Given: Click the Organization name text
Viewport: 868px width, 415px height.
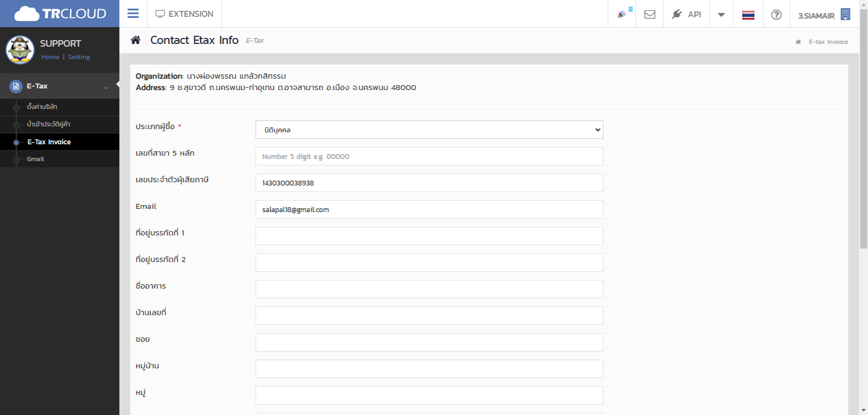Looking at the screenshot, I should (236, 76).
